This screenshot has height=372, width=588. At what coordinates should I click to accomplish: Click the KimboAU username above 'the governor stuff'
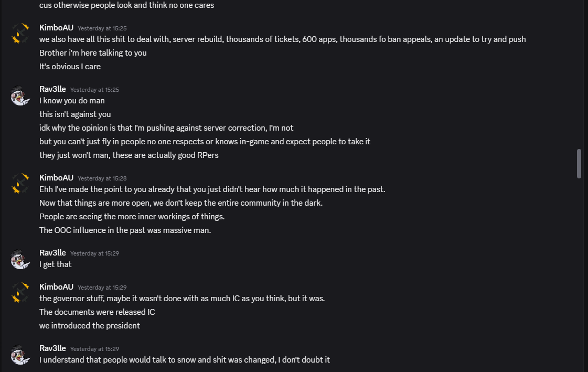pyautogui.click(x=56, y=287)
